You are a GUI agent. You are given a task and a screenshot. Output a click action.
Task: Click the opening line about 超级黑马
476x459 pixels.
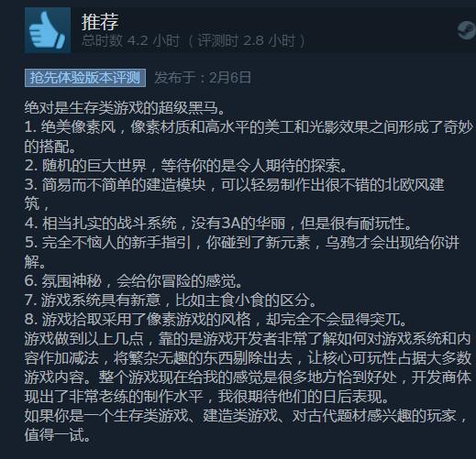(126, 107)
